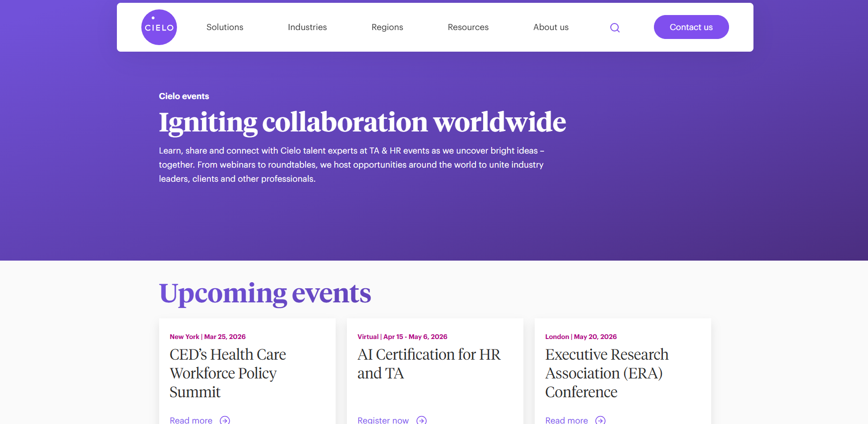Open Executive Research Association (ERA) Conference title
868x424 pixels.
coord(607,373)
